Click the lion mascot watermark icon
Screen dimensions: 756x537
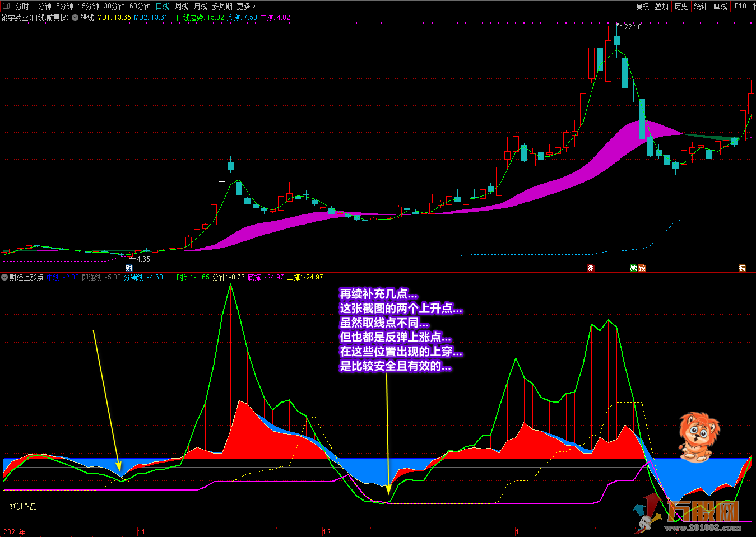(x=698, y=437)
